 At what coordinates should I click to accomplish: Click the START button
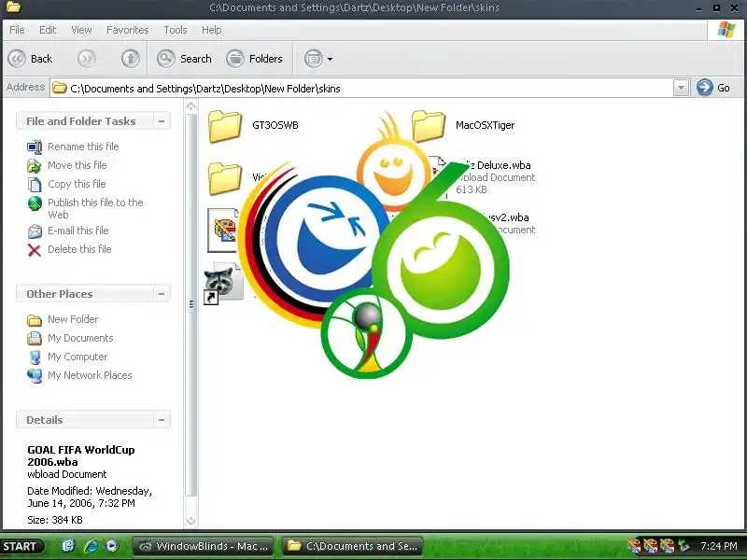click(x=21, y=546)
